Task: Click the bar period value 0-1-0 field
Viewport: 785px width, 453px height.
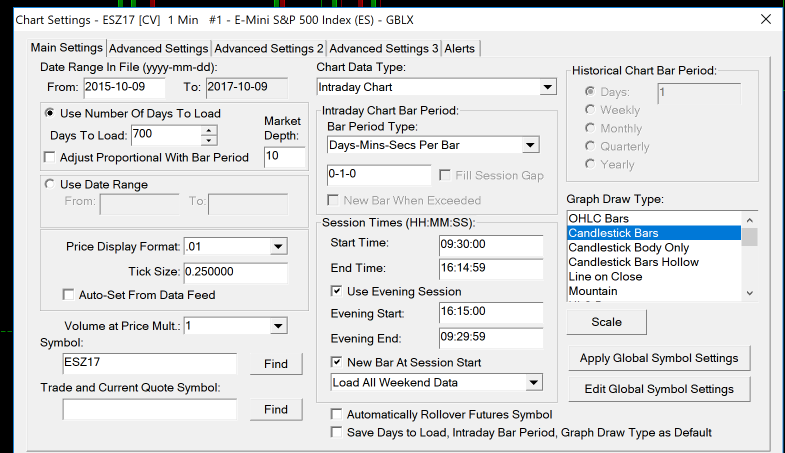Action: [378, 174]
